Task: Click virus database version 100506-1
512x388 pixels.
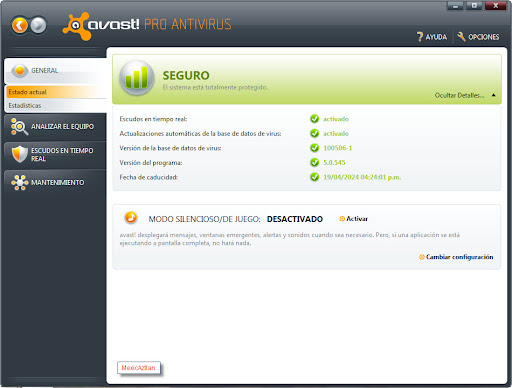Action: [338, 148]
